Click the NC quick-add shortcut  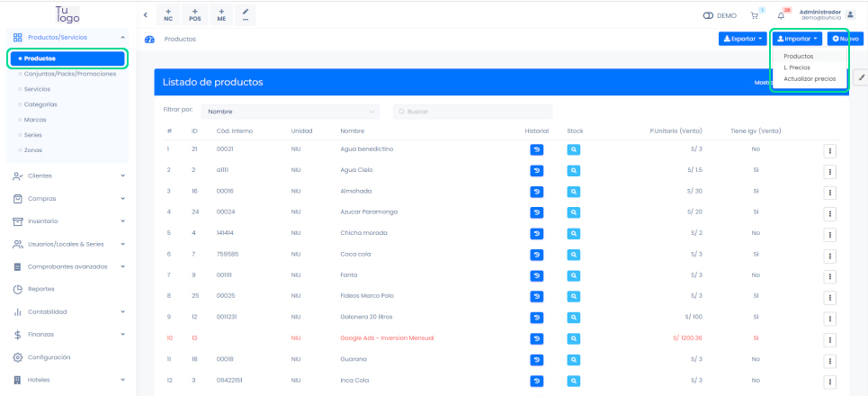point(168,15)
